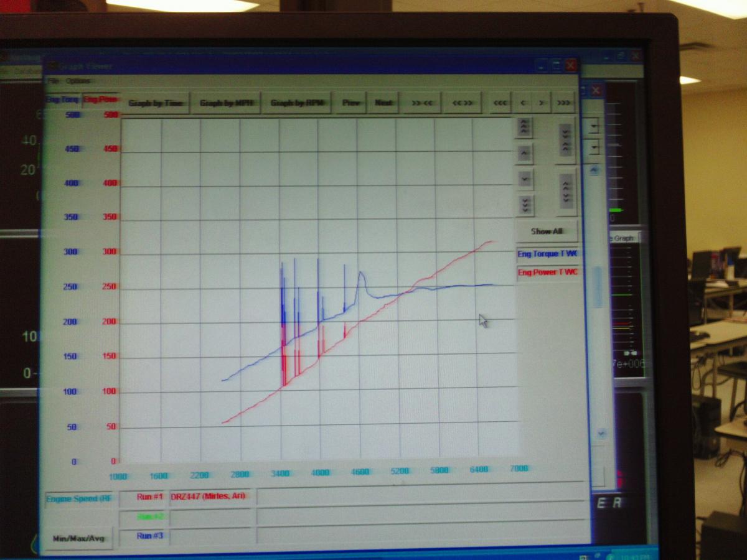Select the Run #2 label
This screenshot has height=560, width=747.
click(149, 516)
